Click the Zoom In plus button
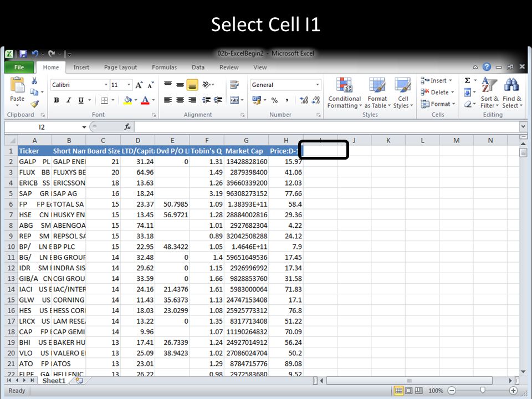 pos(513,391)
